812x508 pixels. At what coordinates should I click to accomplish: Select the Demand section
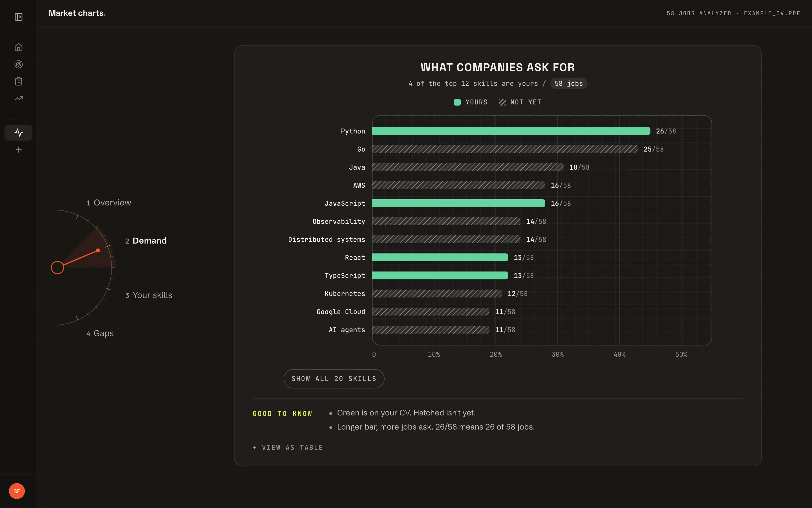tap(146, 240)
